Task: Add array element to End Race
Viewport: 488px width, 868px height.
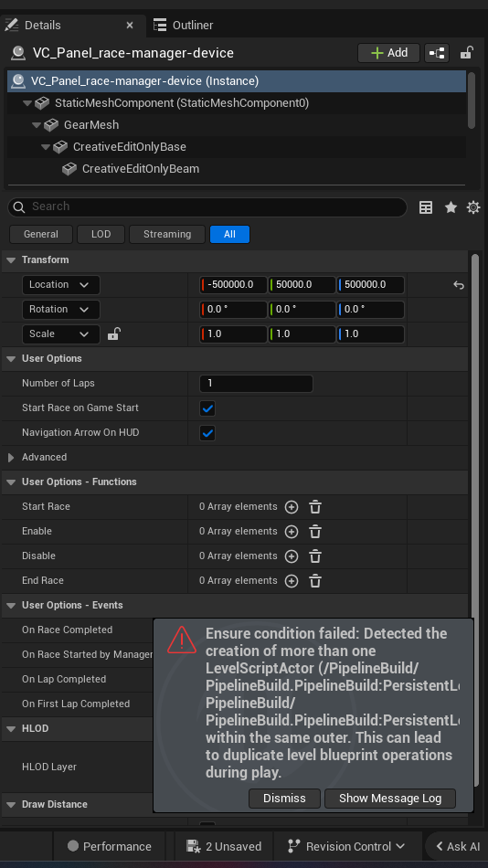Action: (x=292, y=581)
